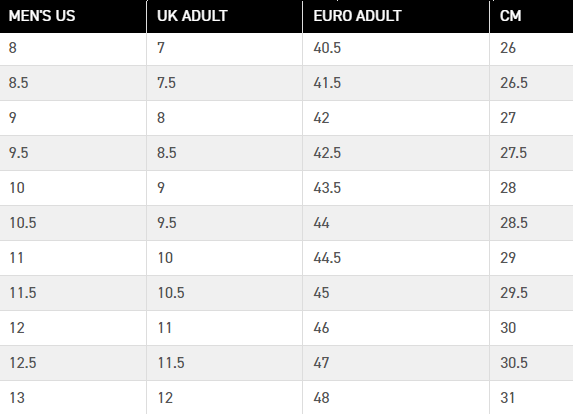Select the 27.5 CM cell
The height and width of the screenshot is (414, 573).
[x=531, y=153]
